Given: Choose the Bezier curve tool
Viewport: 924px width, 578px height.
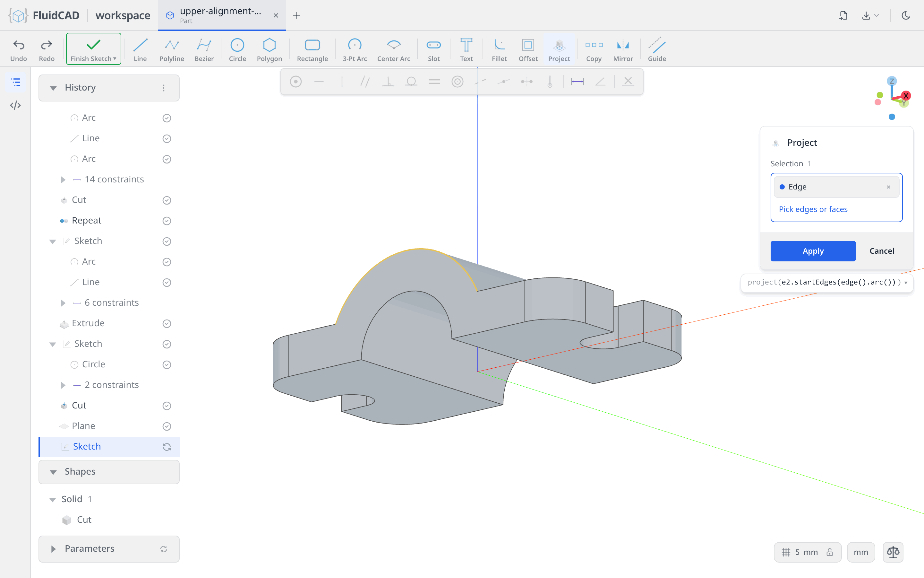Looking at the screenshot, I should (x=204, y=50).
